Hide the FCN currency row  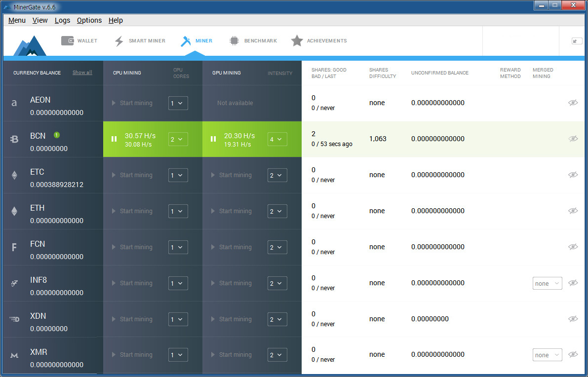(573, 247)
